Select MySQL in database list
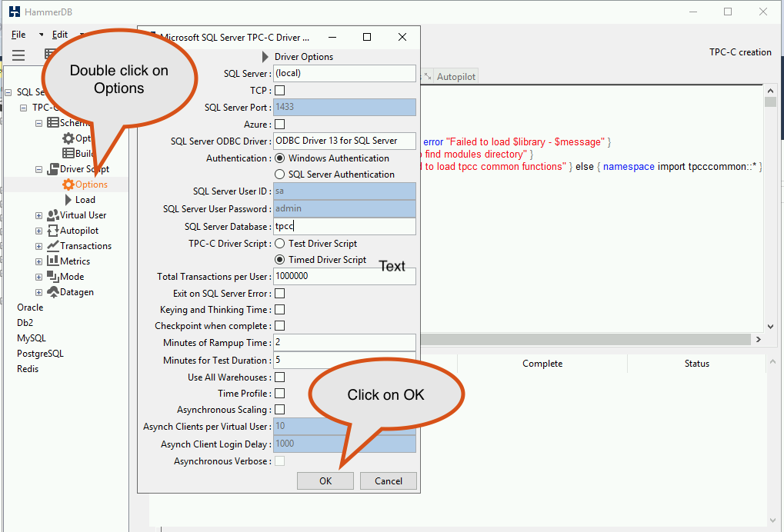 [x=32, y=338]
